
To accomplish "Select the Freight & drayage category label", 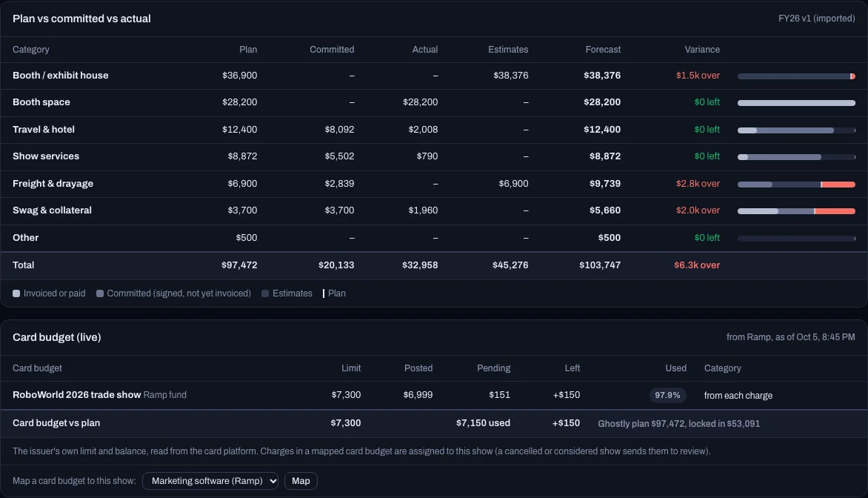I will click(53, 183).
